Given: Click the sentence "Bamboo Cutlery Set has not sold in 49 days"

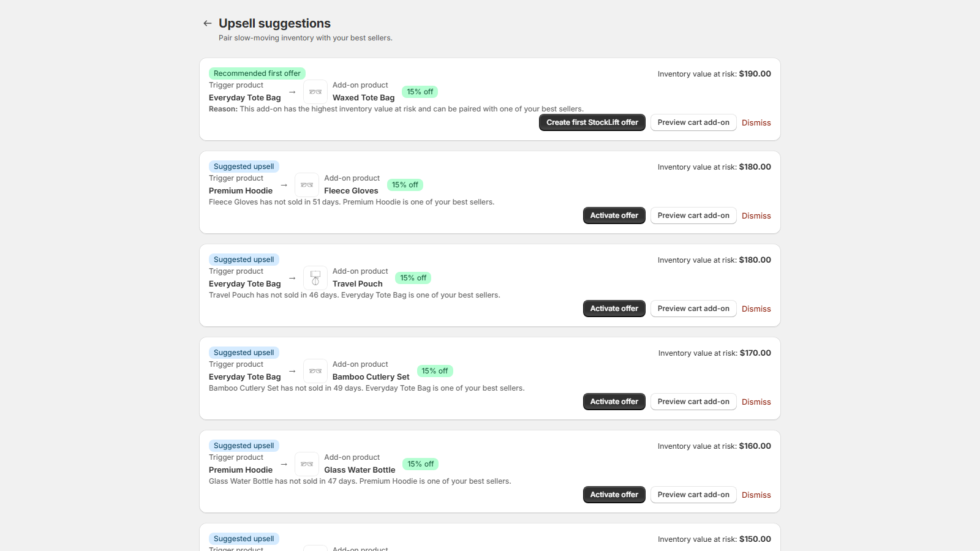Looking at the screenshot, I should pyautogui.click(x=286, y=388).
